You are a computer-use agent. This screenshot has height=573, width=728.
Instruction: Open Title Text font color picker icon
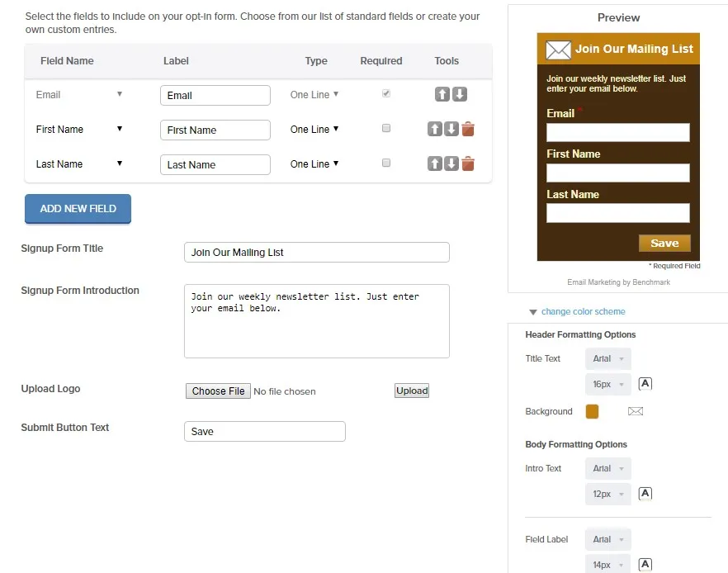645,384
